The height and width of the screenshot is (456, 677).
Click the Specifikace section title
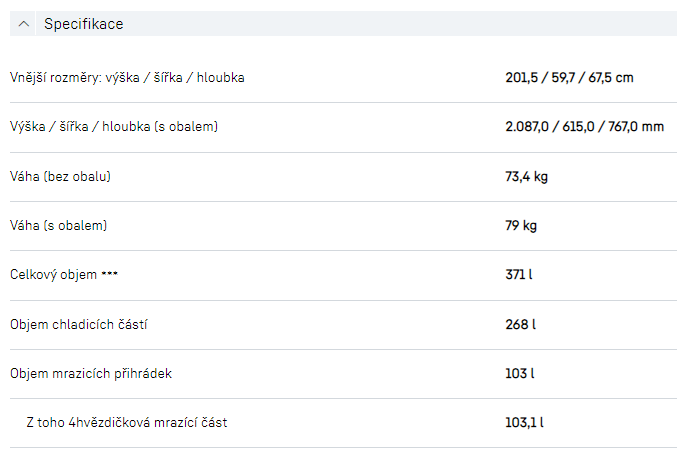(84, 24)
